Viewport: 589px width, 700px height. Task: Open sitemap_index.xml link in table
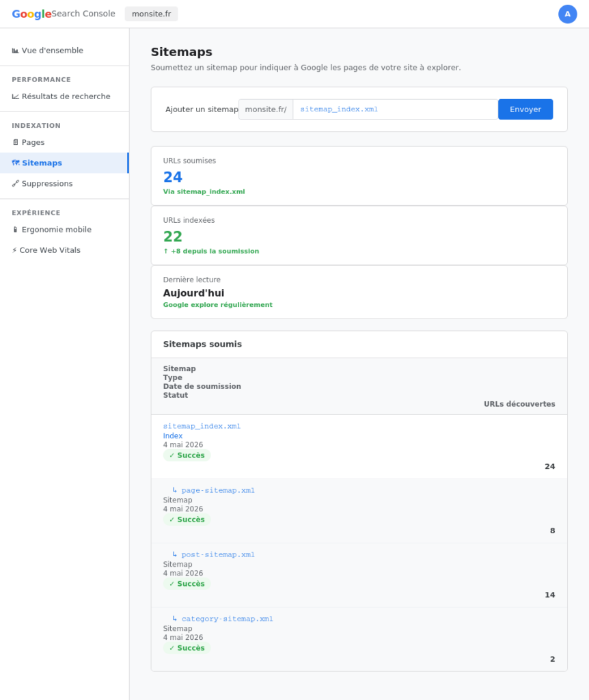[202, 426]
